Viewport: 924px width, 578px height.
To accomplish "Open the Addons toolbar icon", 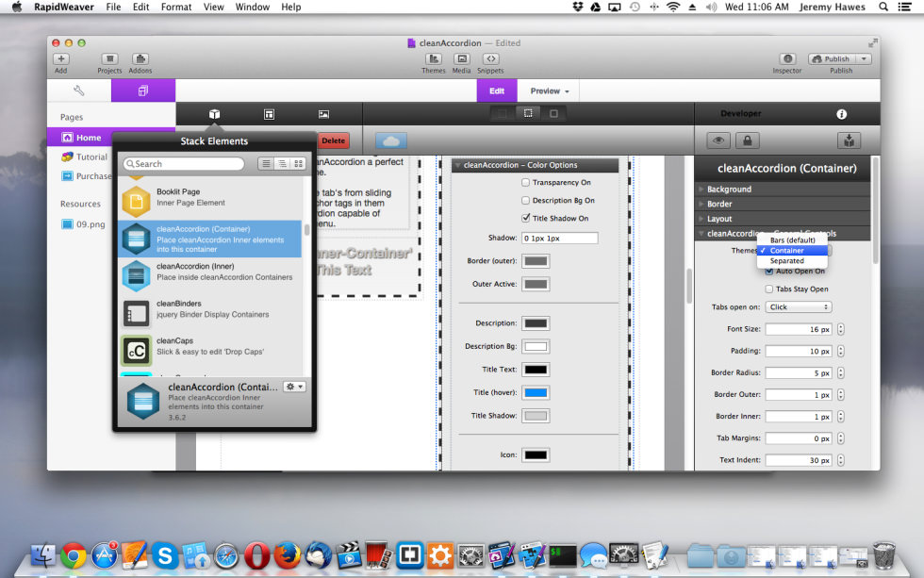I will click(x=140, y=58).
